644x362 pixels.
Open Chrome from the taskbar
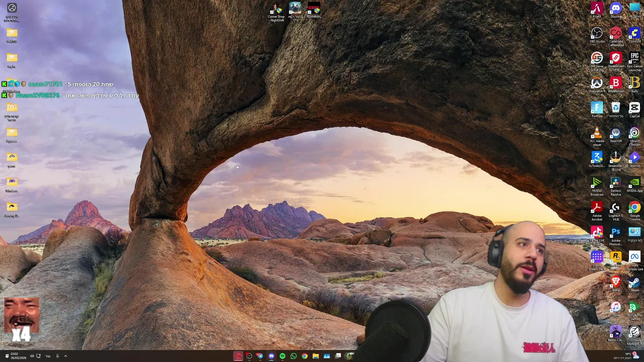click(x=304, y=356)
